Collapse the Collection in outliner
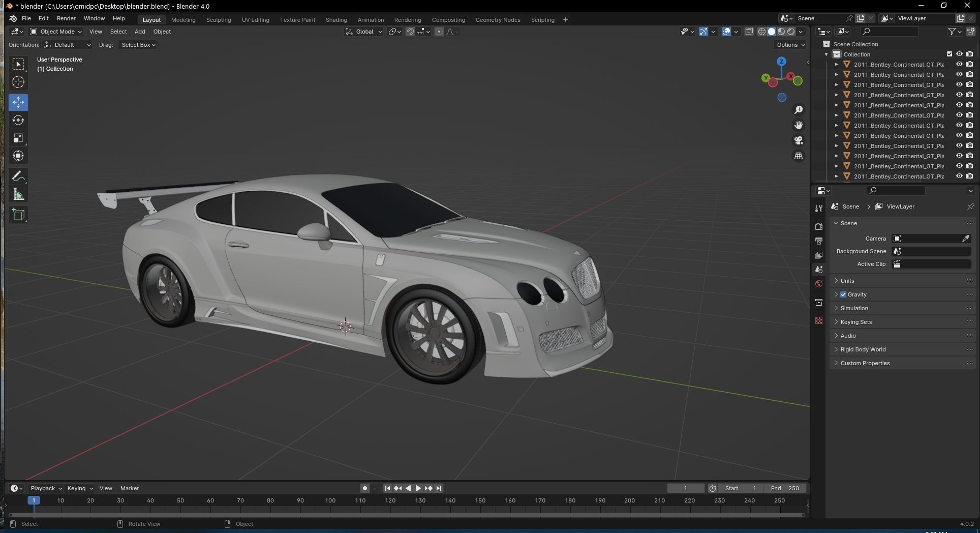Screen dimensions: 980x533 [x=826, y=54]
